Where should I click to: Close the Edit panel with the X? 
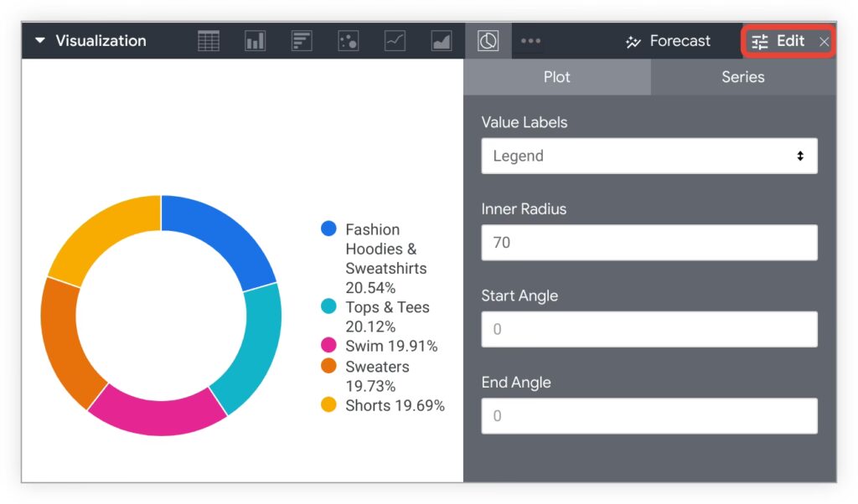point(824,42)
